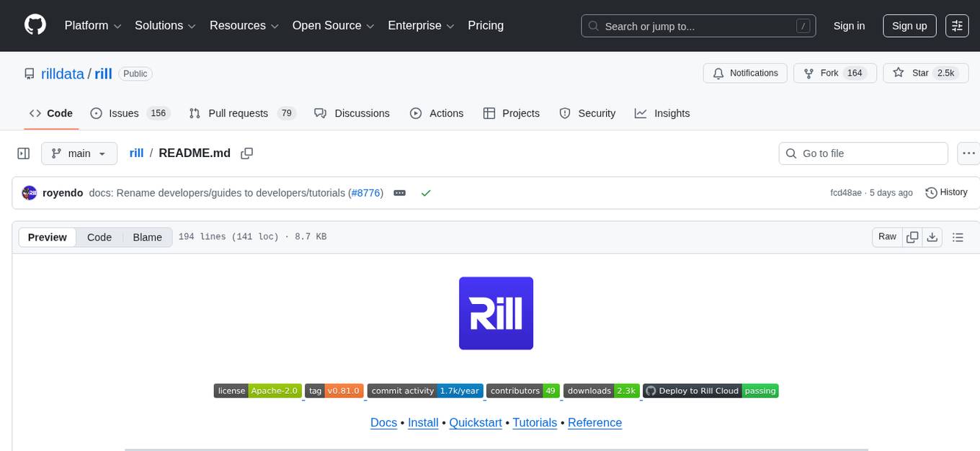Image resolution: width=980 pixels, height=451 pixels.
Task: Open the symbols side panel icon
Action: [23, 153]
